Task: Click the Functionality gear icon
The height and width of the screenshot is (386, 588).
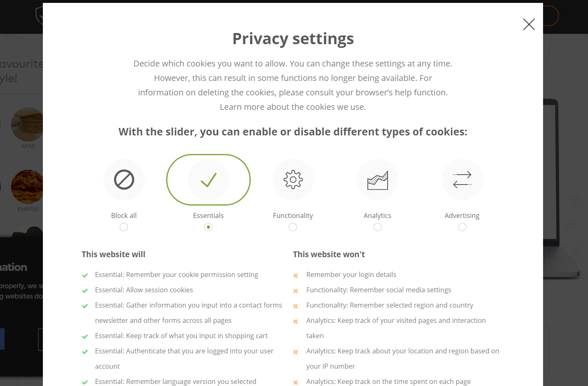Action: pyautogui.click(x=293, y=180)
